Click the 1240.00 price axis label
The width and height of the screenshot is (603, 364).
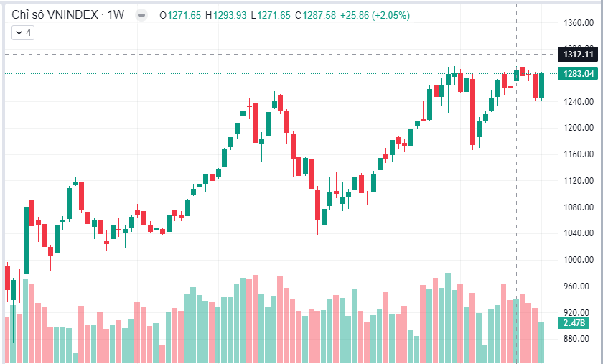(x=579, y=102)
